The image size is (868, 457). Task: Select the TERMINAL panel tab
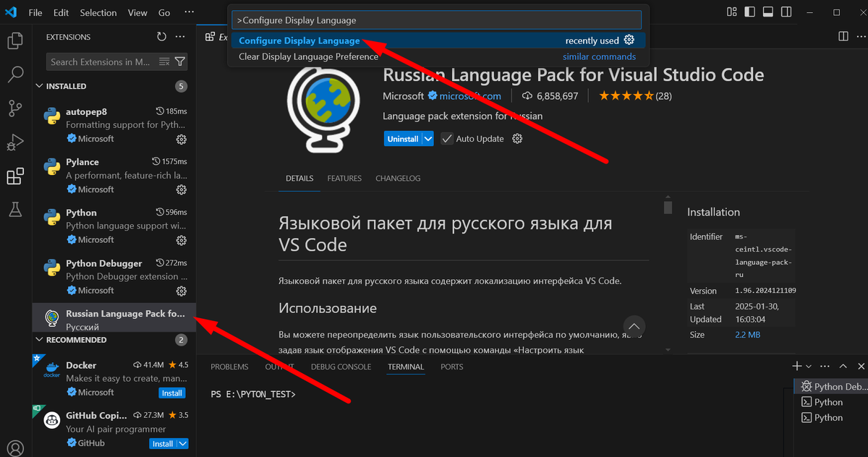(406, 367)
